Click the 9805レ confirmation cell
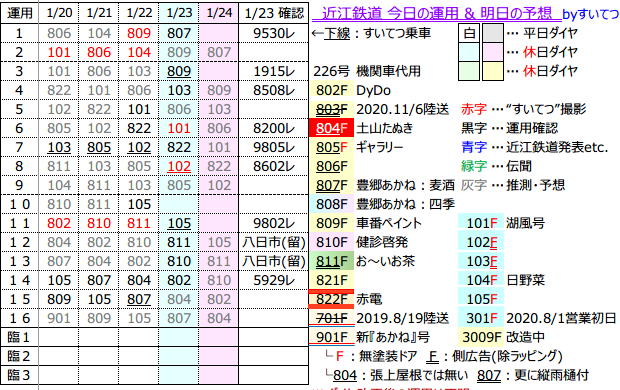This screenshot has width=620, height=390. point(274,147)
